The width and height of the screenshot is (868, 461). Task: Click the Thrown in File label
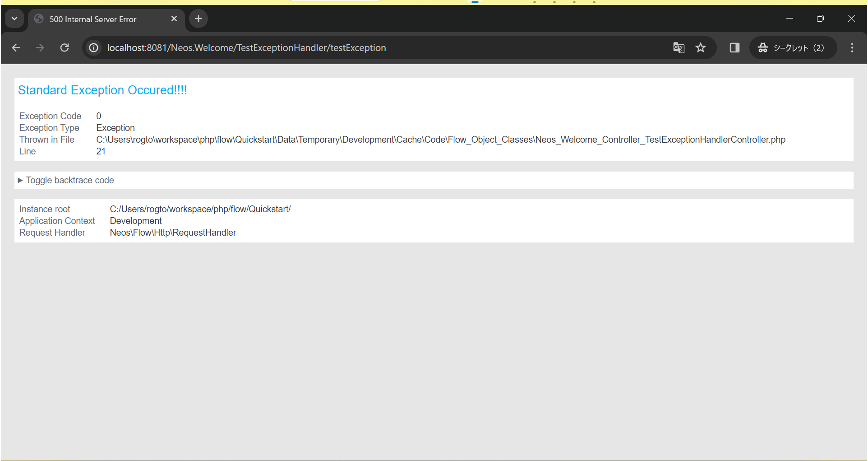[x=47, y=140]
